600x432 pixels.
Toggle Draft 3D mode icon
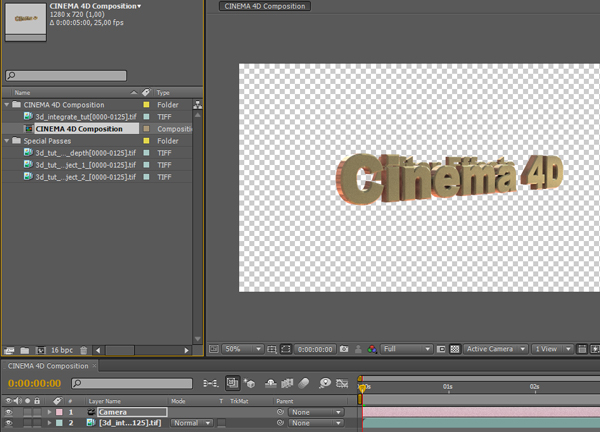(x=250, y=383)
